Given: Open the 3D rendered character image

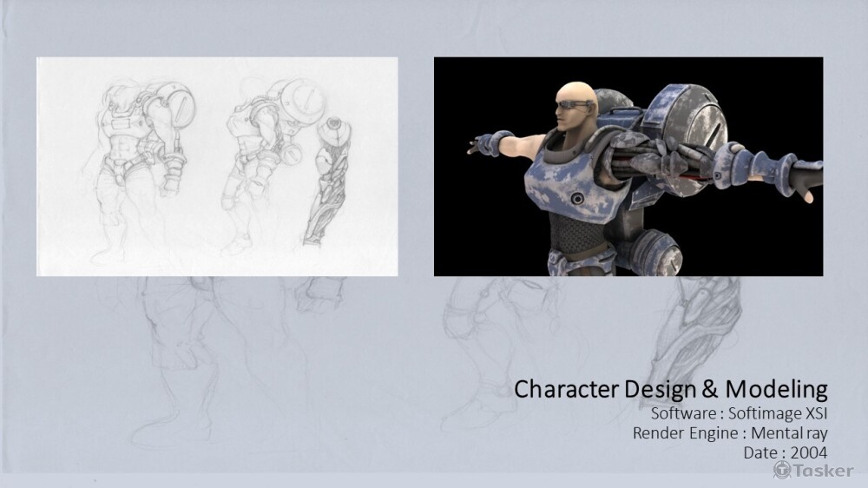Looking at the screenshot, I should [x=628, y=166].
